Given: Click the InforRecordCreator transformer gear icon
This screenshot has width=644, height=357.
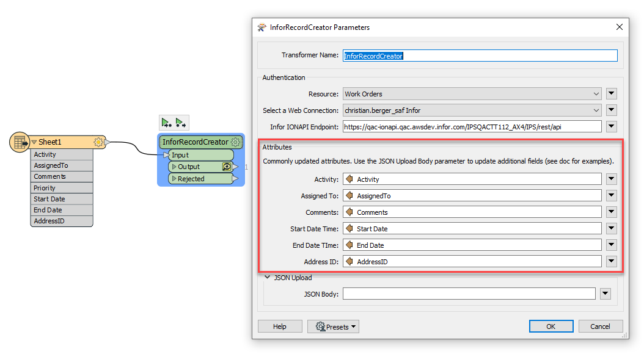Looking at the screenshot, I should coord(235,142).
